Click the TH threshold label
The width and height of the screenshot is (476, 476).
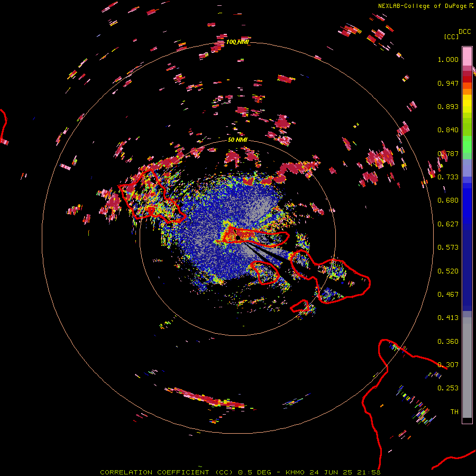[x=454, y=412]
